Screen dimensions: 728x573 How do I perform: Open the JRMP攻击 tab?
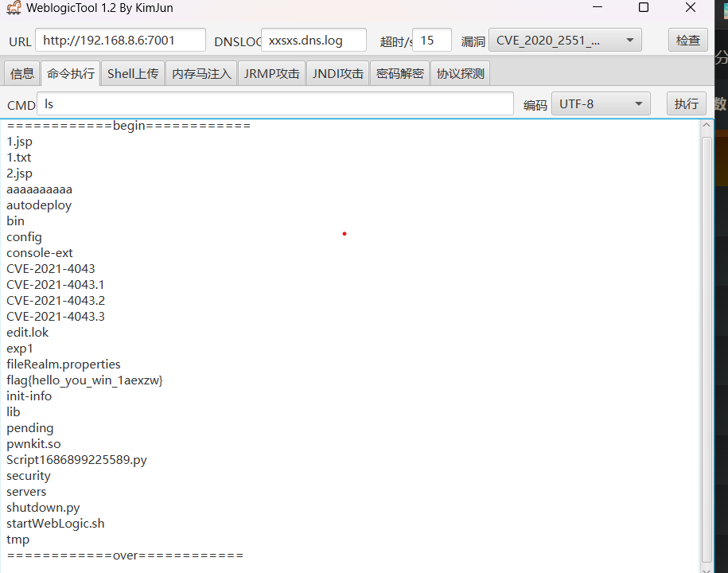pos(271,73)
